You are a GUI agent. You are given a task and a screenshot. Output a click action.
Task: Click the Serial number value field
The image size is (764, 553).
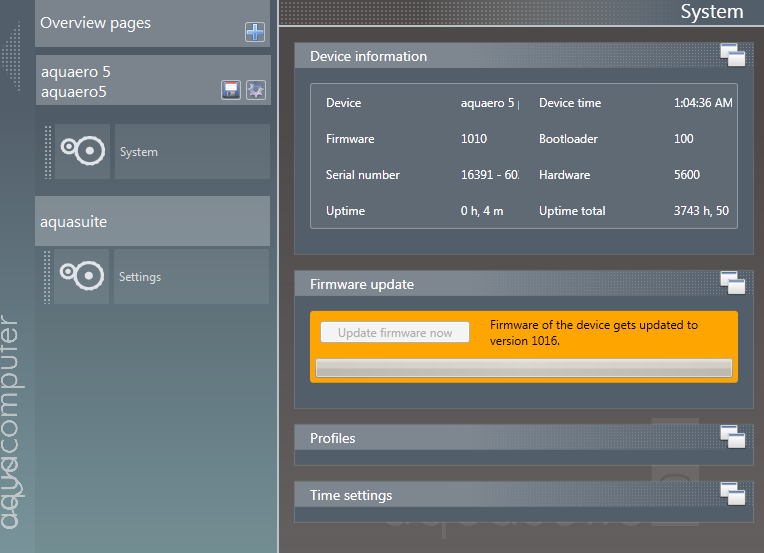490,175
